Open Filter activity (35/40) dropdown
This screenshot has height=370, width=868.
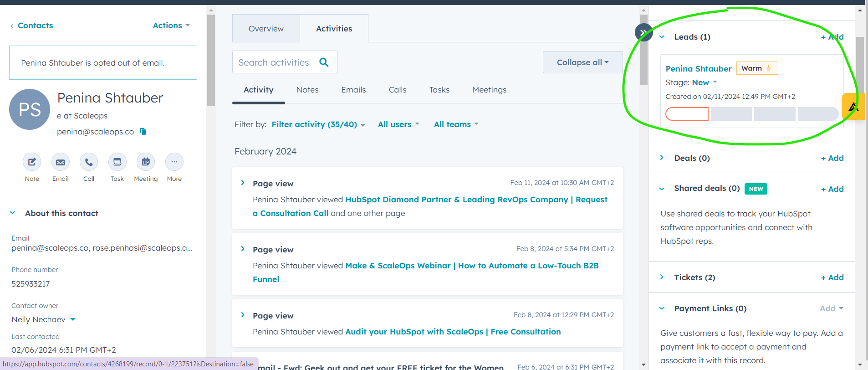318,124
